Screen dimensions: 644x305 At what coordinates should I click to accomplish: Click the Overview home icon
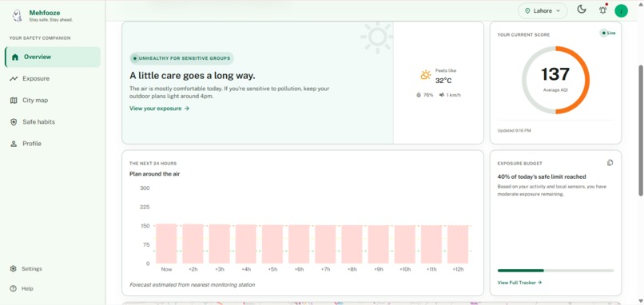tap(15, 57)
